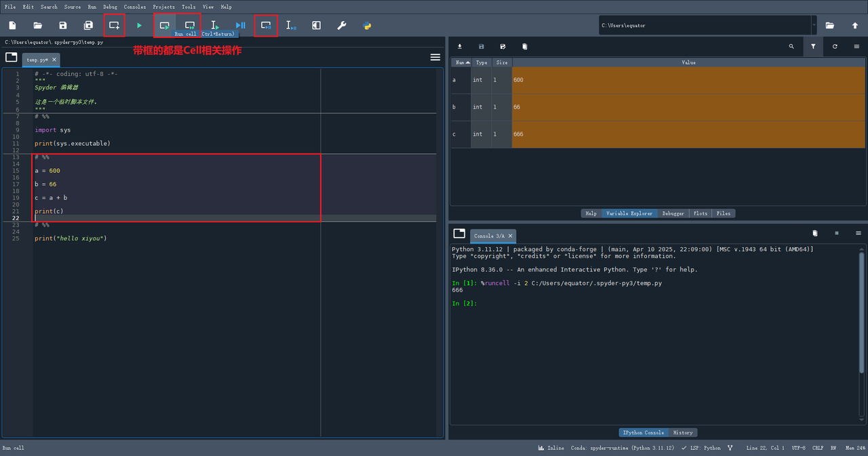This screenshot has width=868, height=456.
Task: Maximize the current pane
Action: click(316, 25)
